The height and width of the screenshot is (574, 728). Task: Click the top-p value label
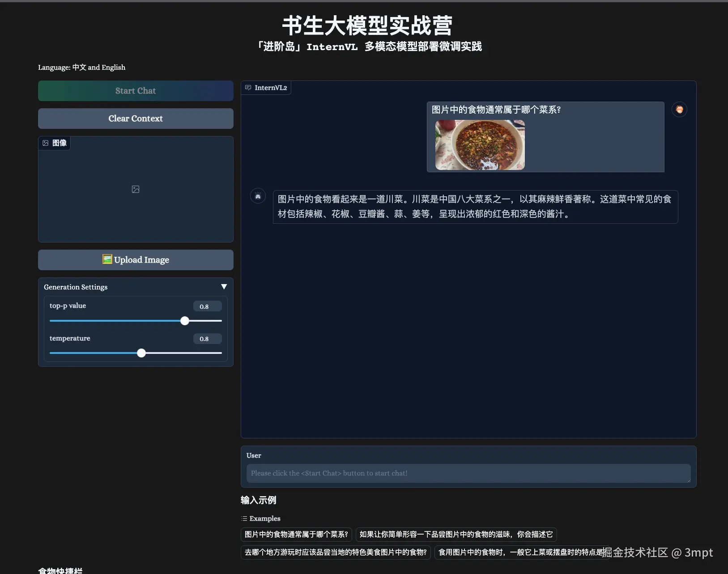click(68, 306)
